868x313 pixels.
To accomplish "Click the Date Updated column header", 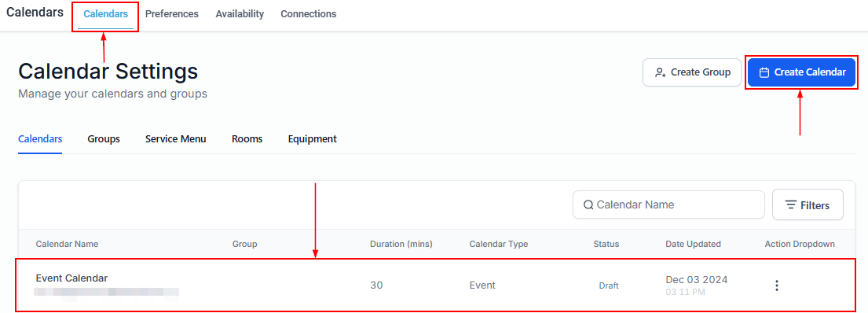I will [x=693, y=244].
